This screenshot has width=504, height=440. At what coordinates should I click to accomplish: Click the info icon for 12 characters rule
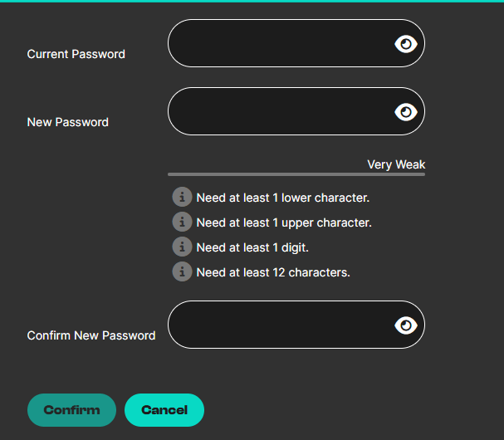182,271
